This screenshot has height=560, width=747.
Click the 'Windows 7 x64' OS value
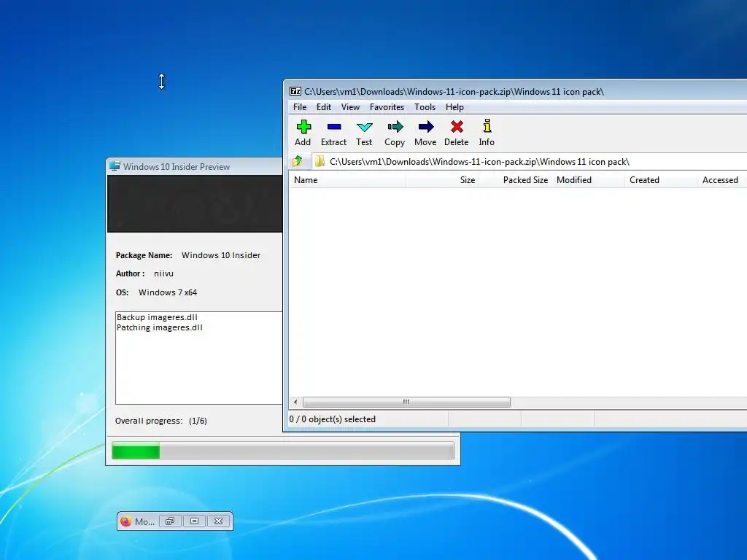tap(168, 292)
